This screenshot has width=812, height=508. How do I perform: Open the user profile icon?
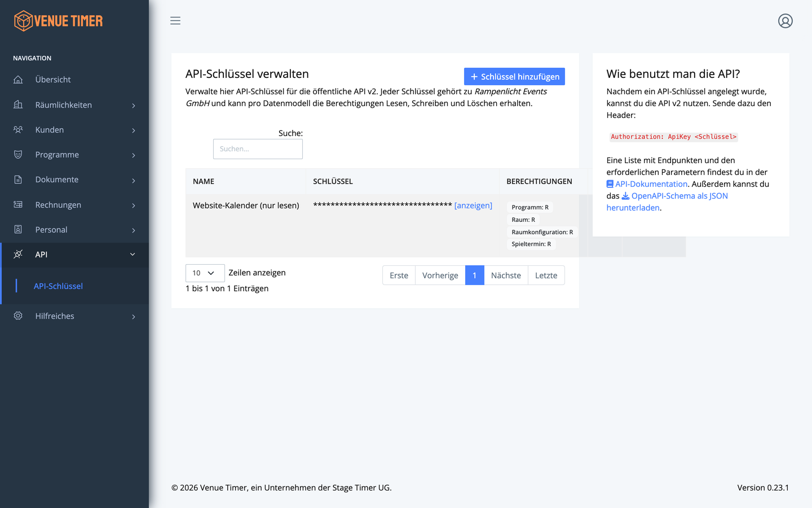[785, 21]
